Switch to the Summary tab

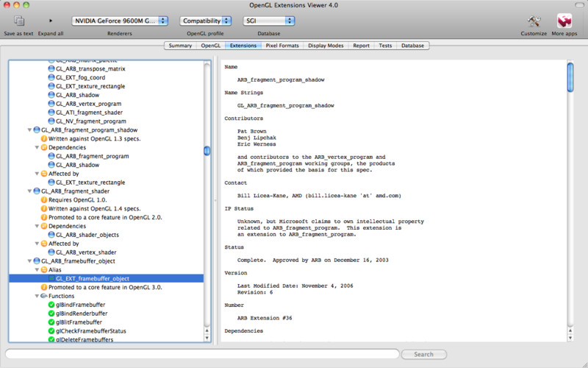[x=180, y=46]
